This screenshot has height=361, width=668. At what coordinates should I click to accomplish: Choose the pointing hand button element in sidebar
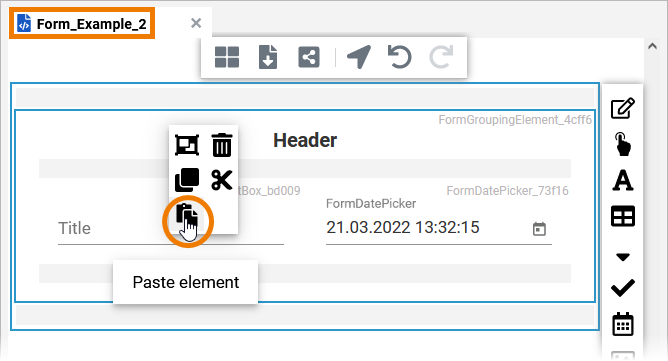coord(623,144)
